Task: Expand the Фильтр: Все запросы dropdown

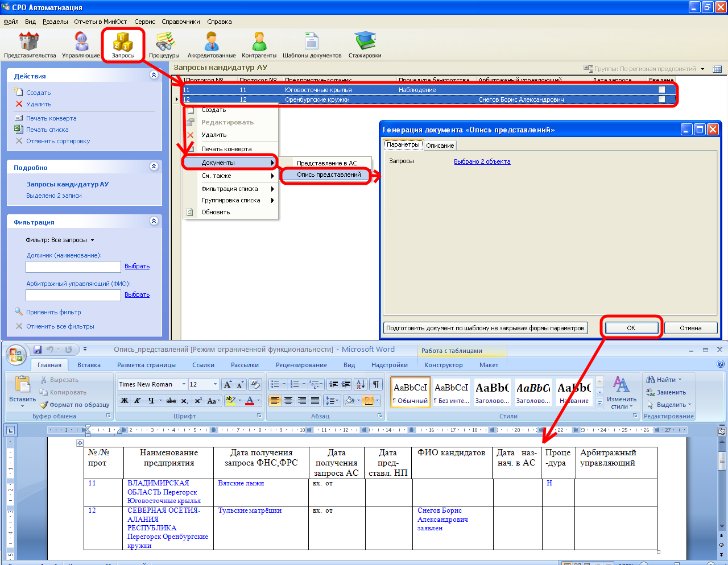Action: [92, 240]
